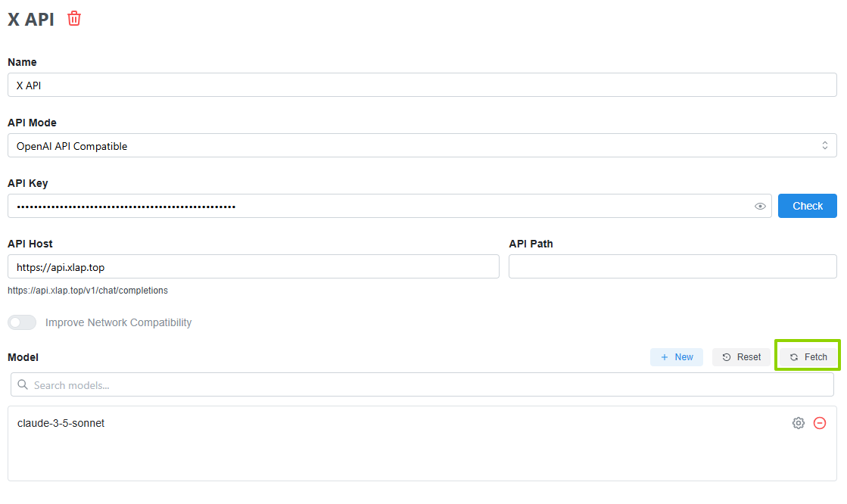Reveal the API key with the eye icon

coord(759,207)
